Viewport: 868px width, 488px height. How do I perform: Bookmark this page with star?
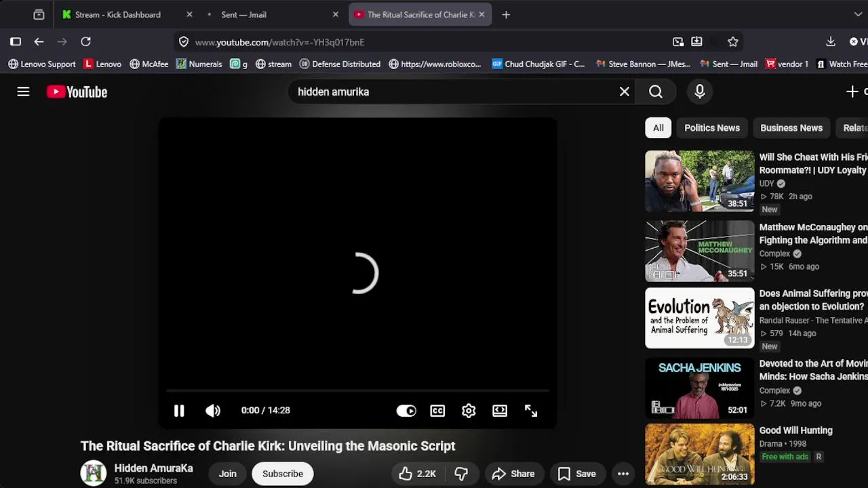(733, 42)
